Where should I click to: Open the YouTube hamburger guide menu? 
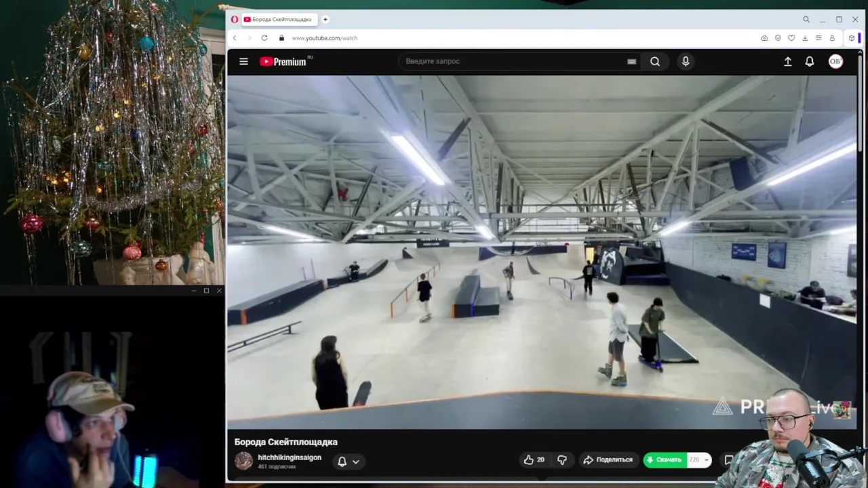coord(243,62)
